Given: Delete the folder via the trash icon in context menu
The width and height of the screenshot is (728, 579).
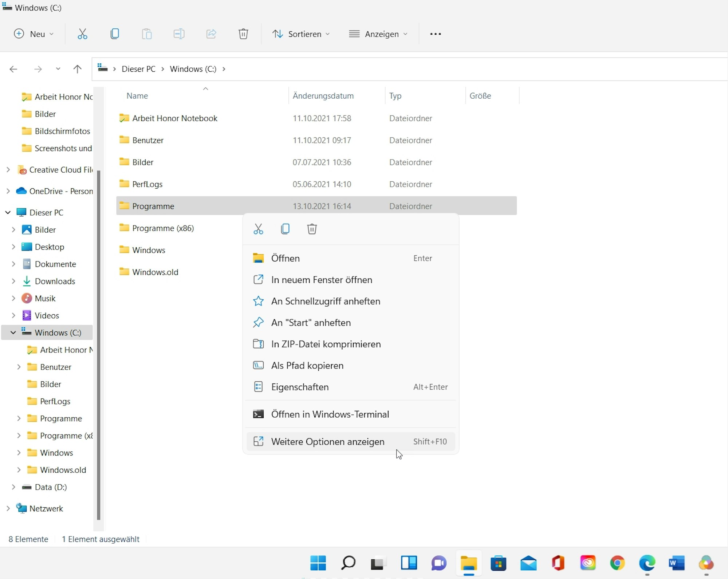Looking at the screenshot, I should tap(312, 229).
